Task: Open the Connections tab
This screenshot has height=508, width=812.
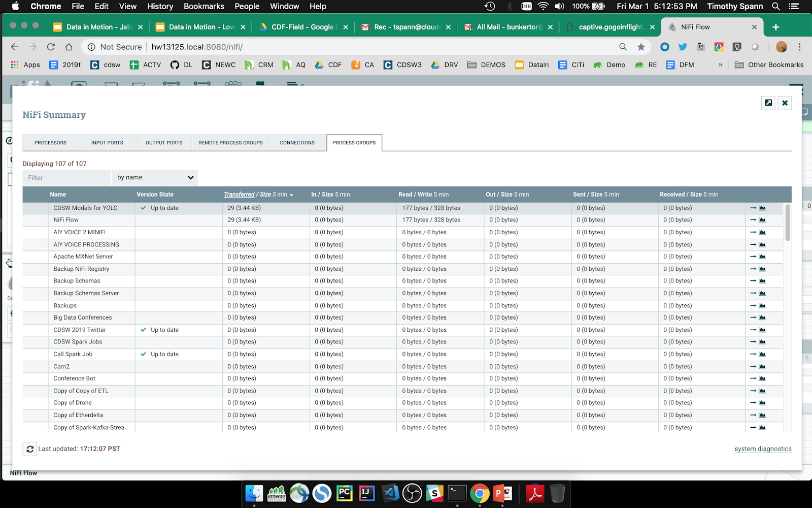Action: 297,143
